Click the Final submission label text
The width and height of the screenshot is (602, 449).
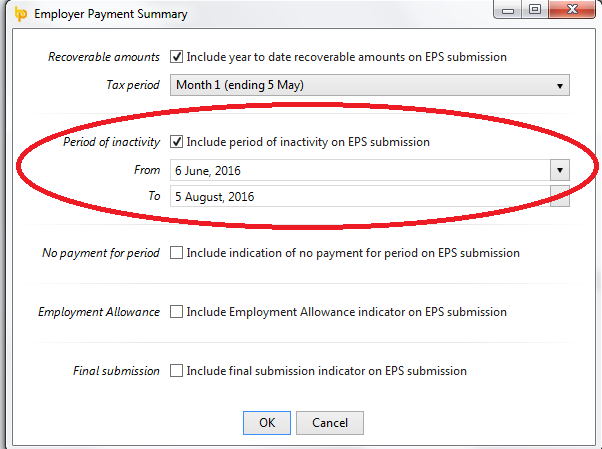[116, 371]
